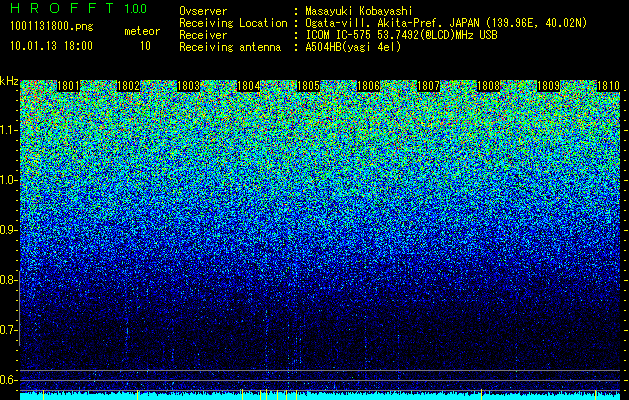The height and width of the screenshot is (400, 629).
Task: Select the ICOM IC-575 53.7492 MHz receiver text
Action: [401, 35]
